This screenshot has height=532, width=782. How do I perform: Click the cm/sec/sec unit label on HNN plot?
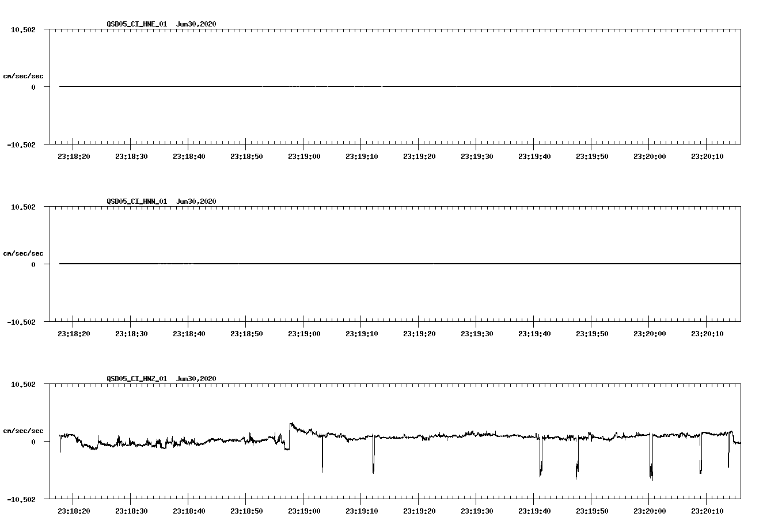pos(23,253)
